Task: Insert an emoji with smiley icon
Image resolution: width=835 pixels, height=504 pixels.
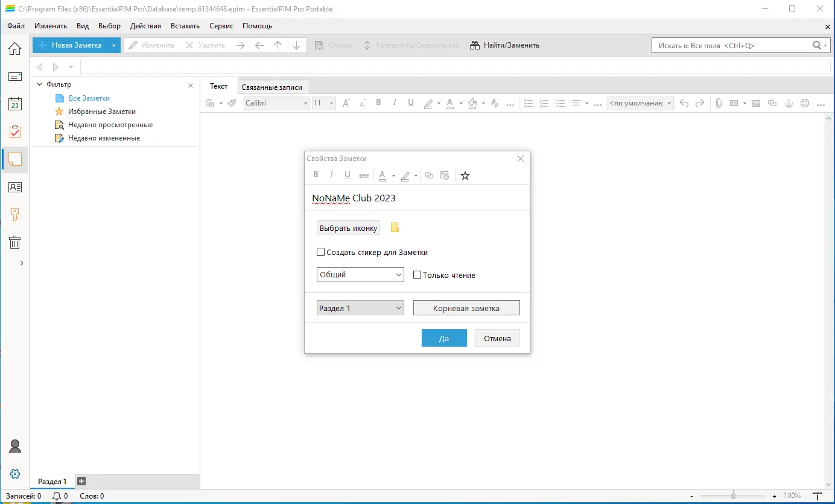Action: pos(804,103)
